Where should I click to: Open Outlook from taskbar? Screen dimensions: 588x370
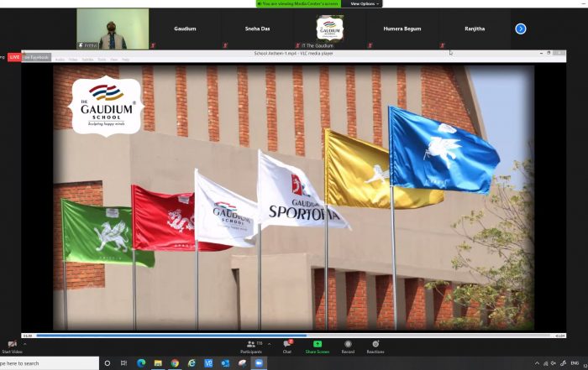click(225, 363)
